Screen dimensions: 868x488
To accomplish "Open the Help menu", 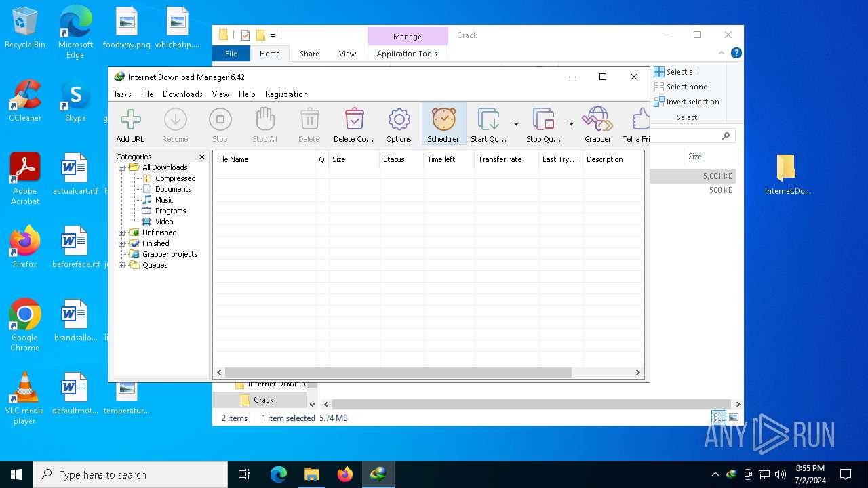I will coord(247,94).
